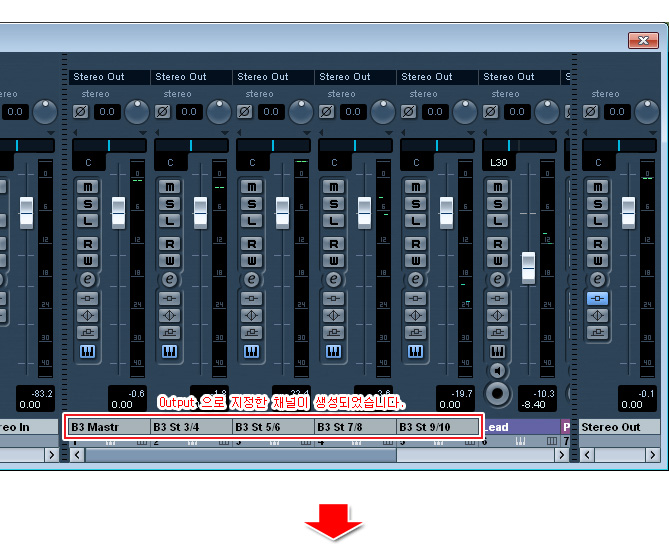Toggle inserts state on B3 St 5/6

point(251,298)
